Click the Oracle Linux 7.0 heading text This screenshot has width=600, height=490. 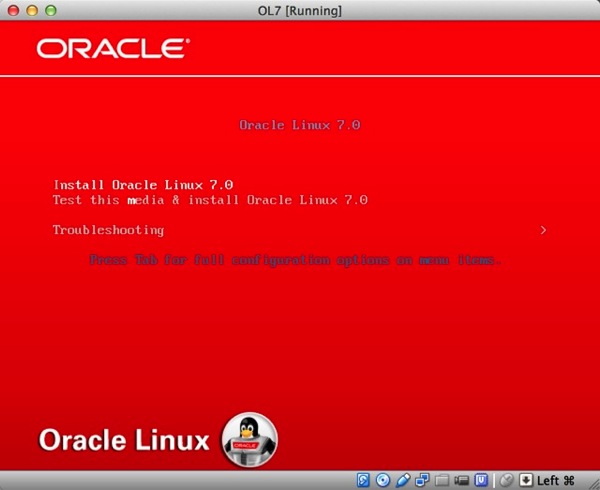tap(299, 126)
